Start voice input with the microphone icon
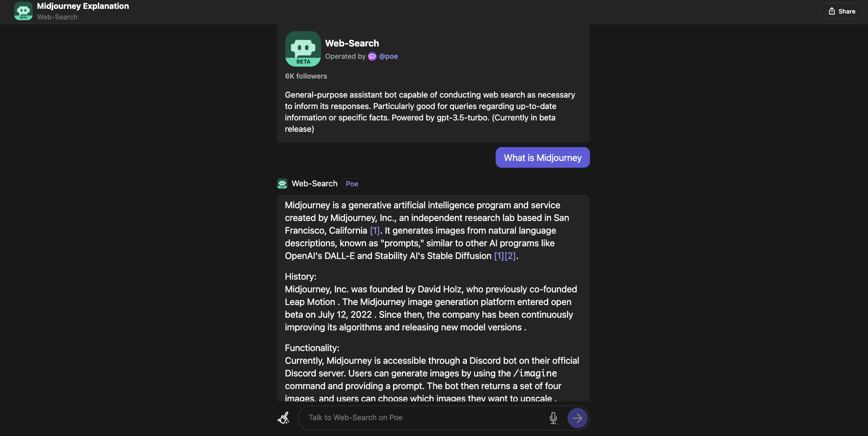The width and height of the screenshot is (868, 436). coord(553,418)
